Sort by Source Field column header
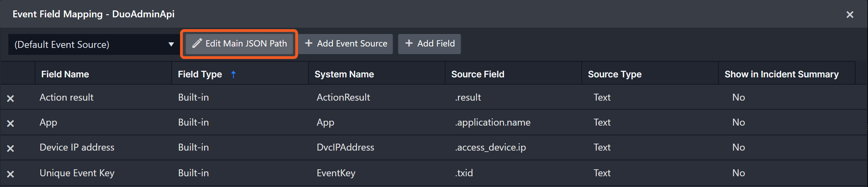Image resolution: width=868 pixels, height=187 pixels. pos(478,74)
